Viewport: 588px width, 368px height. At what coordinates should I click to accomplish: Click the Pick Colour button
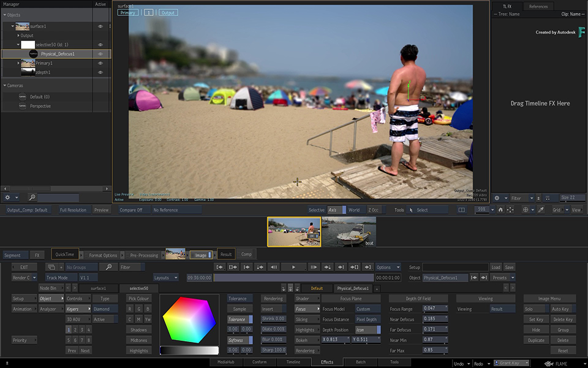(x=139, y=299)
